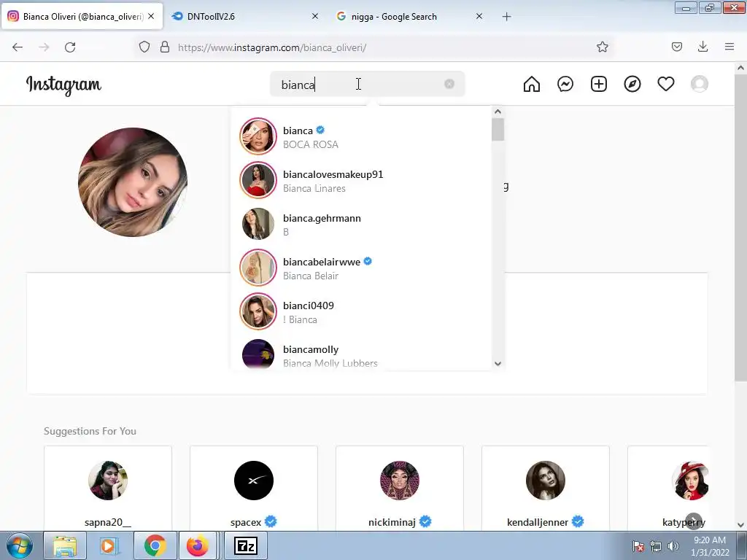Close the Bianca Oliveri tab
This screenshot has height=560, width=747.
pyautogui.click(x=151, y=16)
